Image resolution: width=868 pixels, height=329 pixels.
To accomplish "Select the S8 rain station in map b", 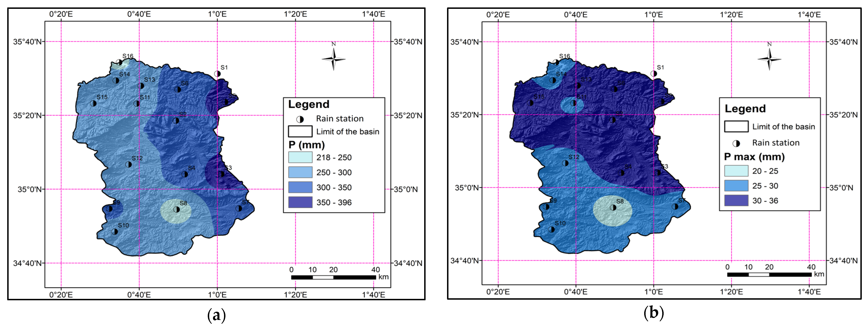I will [613, 207].
